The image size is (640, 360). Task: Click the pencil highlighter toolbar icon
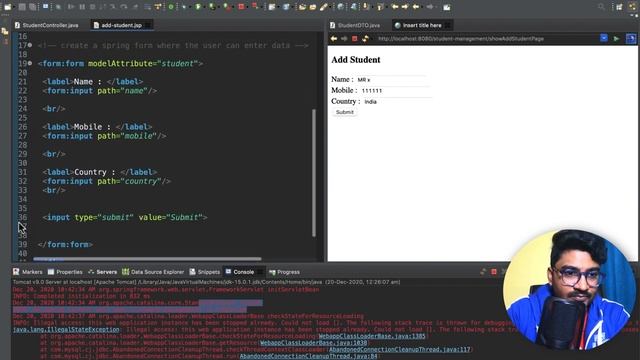pos(324,7)
